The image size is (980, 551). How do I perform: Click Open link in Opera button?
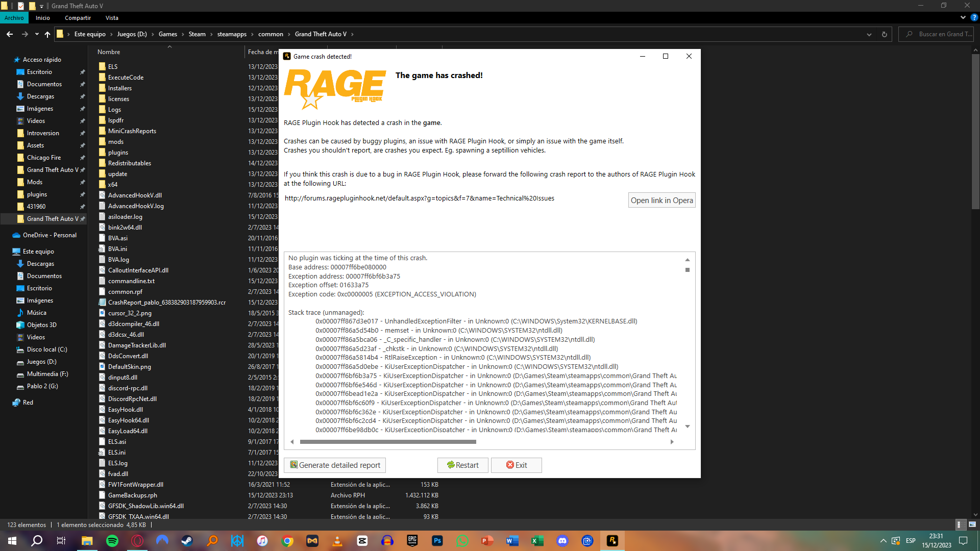pyautogui.click(x=661, y=201)
